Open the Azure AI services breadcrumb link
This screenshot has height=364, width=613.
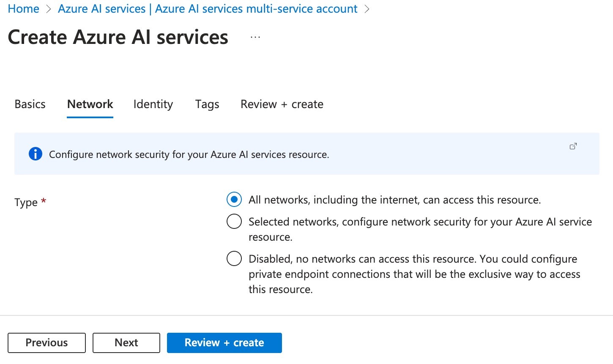pyautogui.click(x=208, y=8)
